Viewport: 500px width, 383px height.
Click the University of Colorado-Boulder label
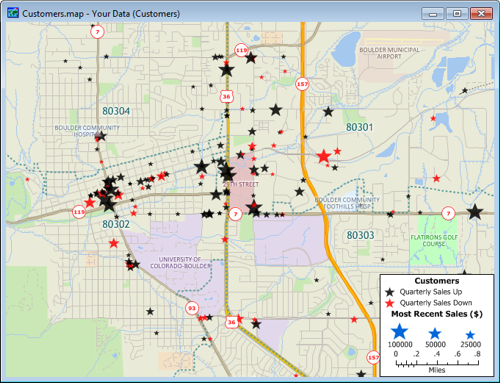[x=180, y=262]
